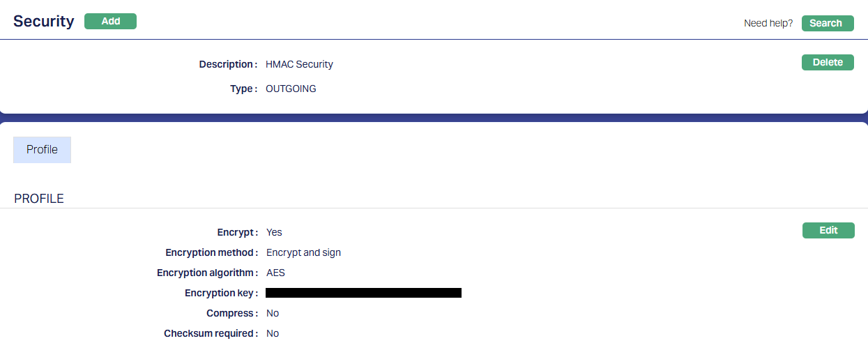The image size is (868, 350).
Task: Click the OUTGOING type value
Action: [291, 89]
